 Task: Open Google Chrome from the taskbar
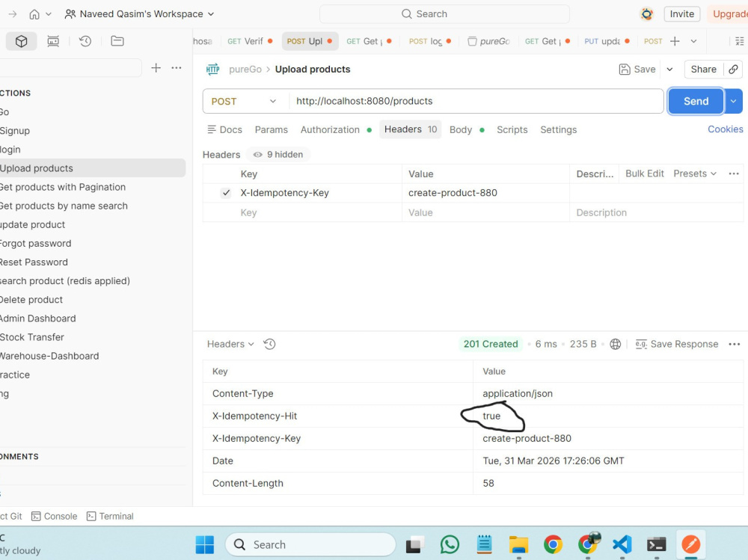point(553,544)
